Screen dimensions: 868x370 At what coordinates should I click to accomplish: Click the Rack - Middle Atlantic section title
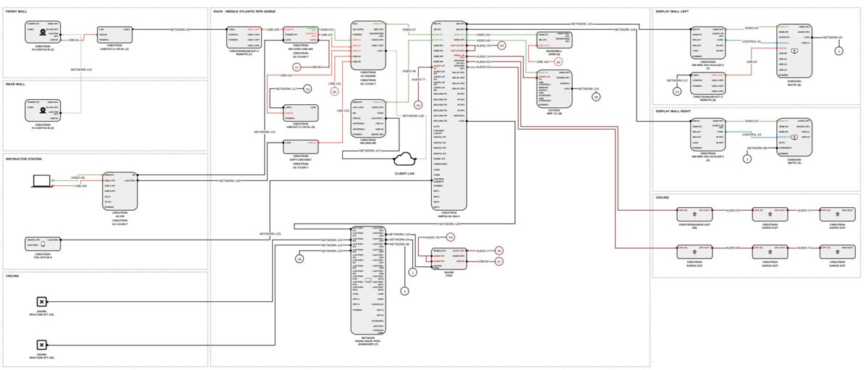pyautogui.click(x=244, y=12)
